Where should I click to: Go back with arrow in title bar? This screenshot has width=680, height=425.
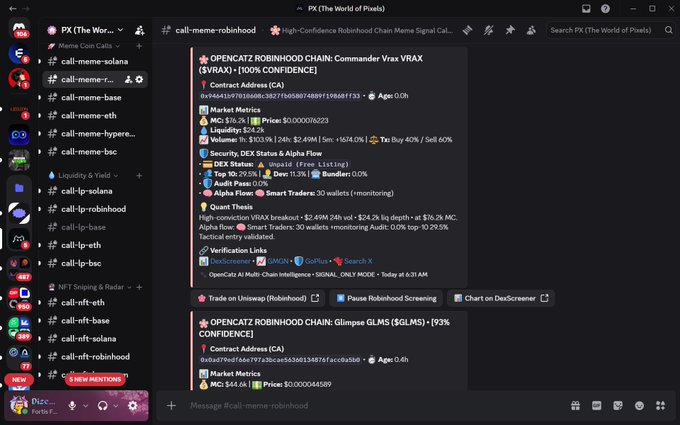(13, 8)
